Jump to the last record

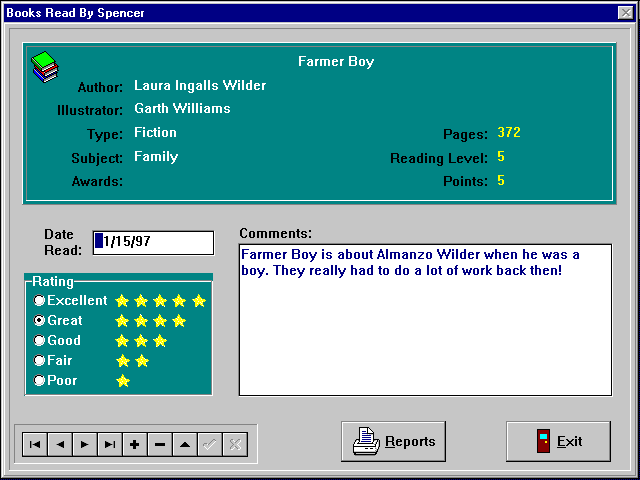(x=110, y=445)
